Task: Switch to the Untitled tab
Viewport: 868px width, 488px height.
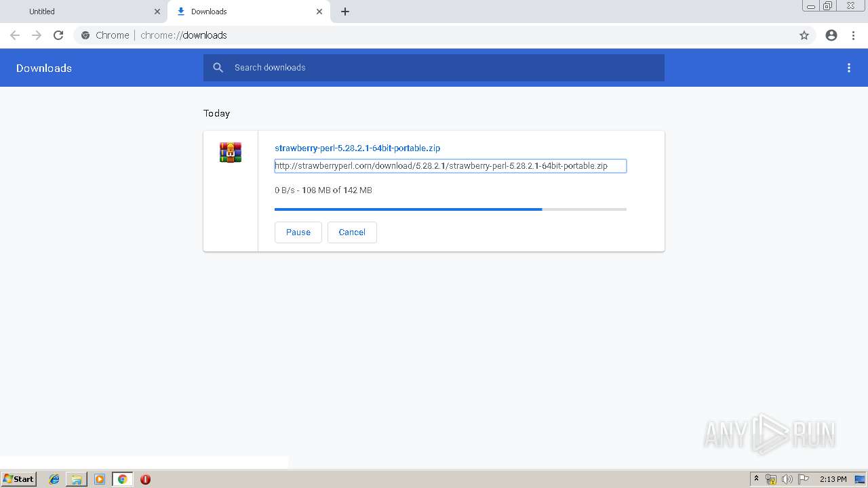Action: (84, 12)
